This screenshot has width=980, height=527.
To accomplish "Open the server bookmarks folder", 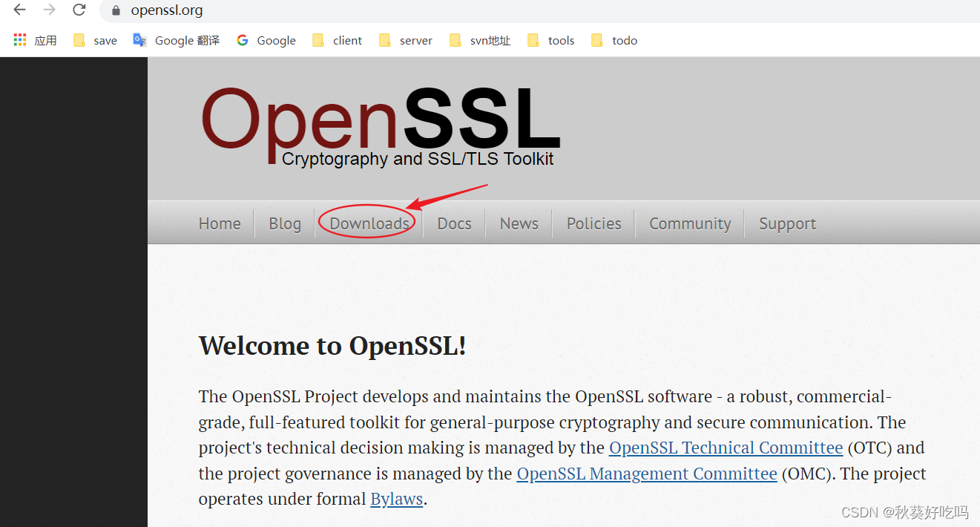I will pyautogui.click(x=405, y=40).
